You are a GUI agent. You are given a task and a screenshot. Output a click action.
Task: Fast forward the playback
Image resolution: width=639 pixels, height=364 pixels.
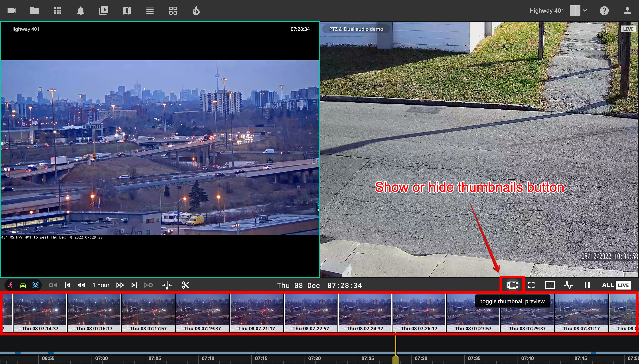coord(120,285)
